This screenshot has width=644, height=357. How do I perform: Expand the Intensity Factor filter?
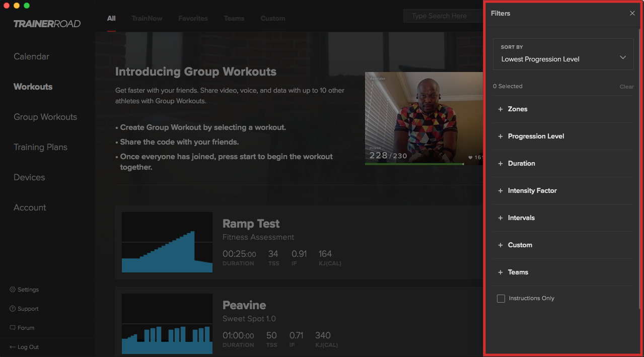click(563, 191)
